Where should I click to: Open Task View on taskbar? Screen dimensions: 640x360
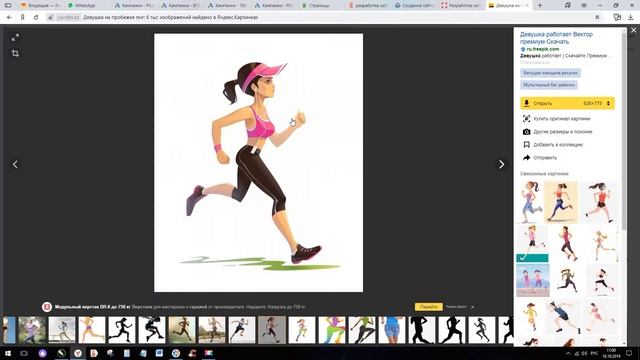pos(24,353)
